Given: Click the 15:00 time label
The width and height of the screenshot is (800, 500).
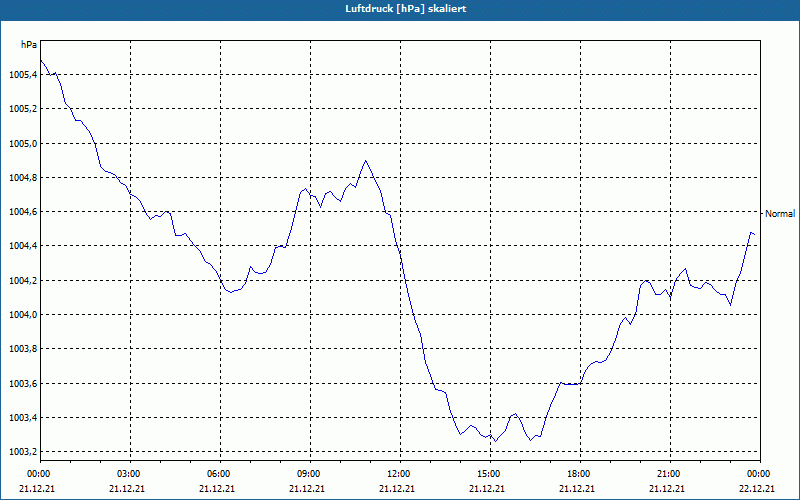Looking at the screenshot, I should [490, 474].
